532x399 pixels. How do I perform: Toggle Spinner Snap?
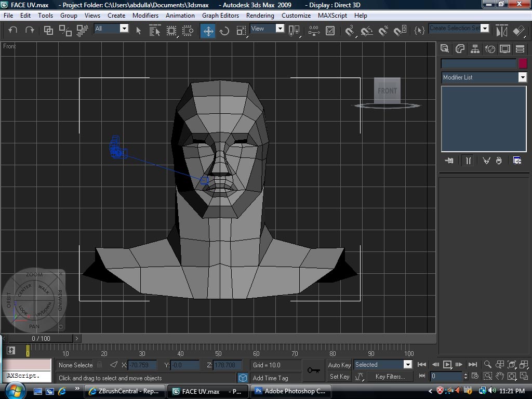pyautogui.click(x=401, y=31)
